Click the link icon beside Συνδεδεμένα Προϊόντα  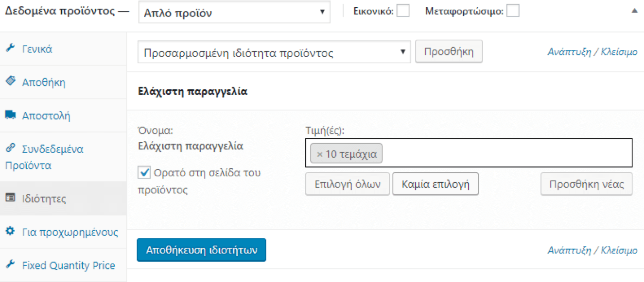click(10, 148)
